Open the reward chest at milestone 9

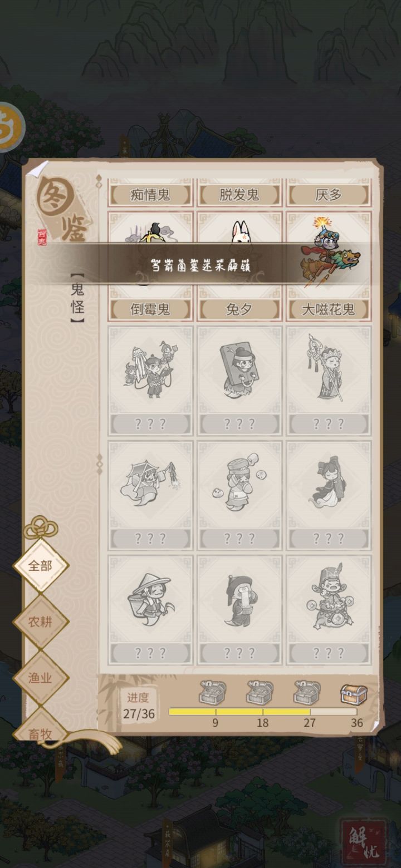pyautogui.click(x=213, y=693)
